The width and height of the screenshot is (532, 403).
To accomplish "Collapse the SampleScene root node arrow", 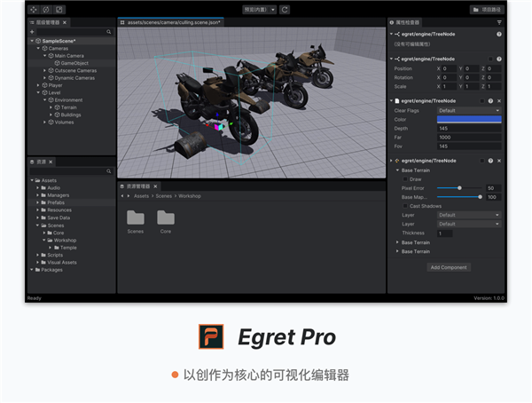I will [32, 41].
